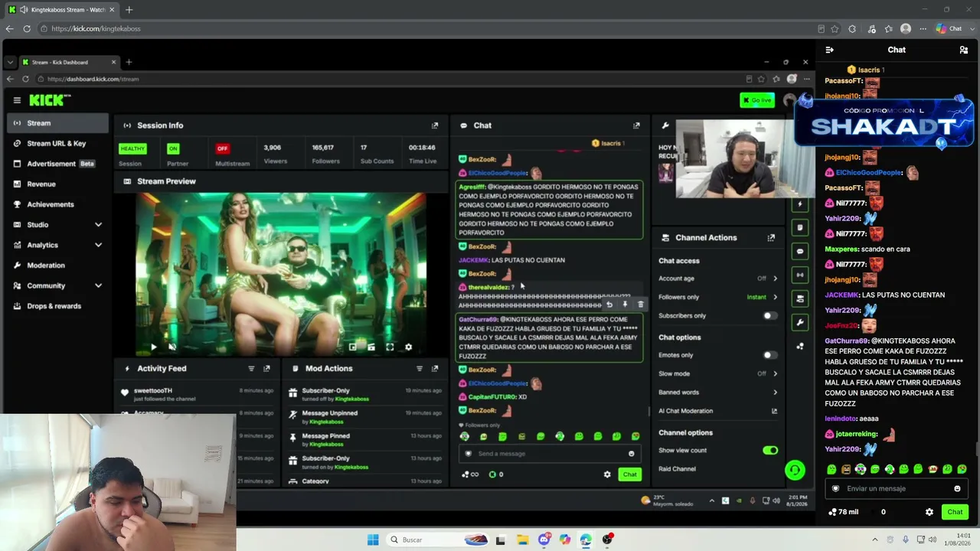Toggle the Subscribers only switch
The image size is (980, 551).
pyautogui.click(x=769, y=316)
